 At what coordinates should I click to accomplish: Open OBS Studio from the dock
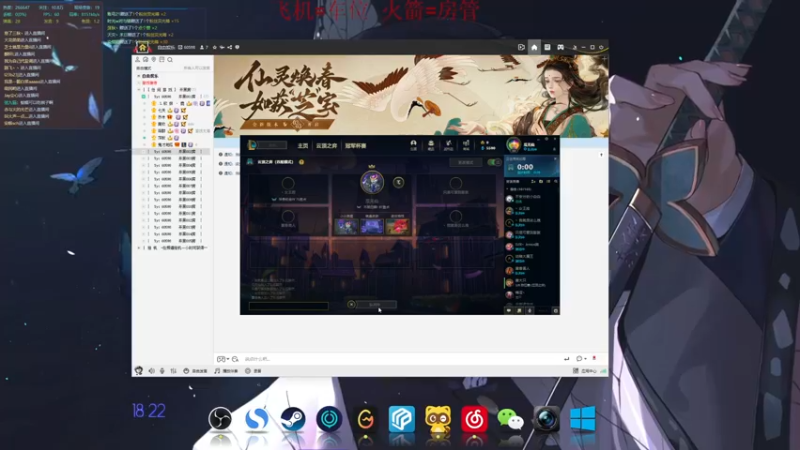coord(220,419)
